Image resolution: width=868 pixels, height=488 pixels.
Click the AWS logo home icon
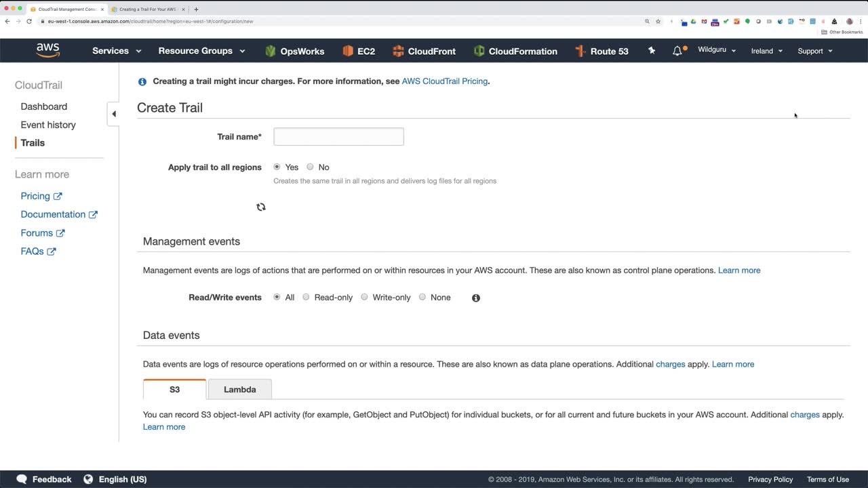pyautogui.click(x=48, y=51)
